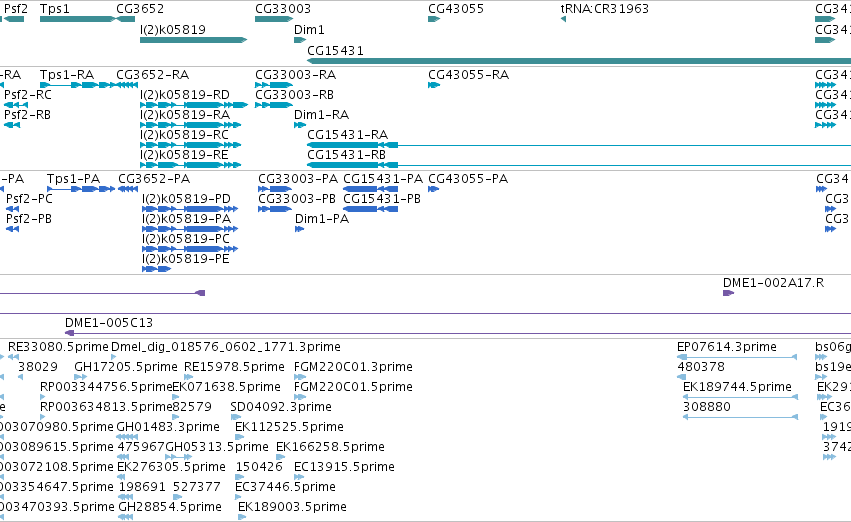Click the long CG15431 gene bar
The width and height of the screenshot is (851, 522).
(x=579, y=61)
